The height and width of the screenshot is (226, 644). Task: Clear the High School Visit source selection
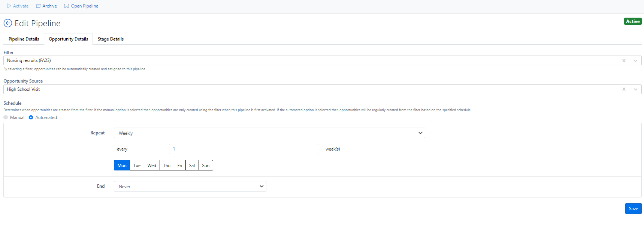(x=624, y=89)
